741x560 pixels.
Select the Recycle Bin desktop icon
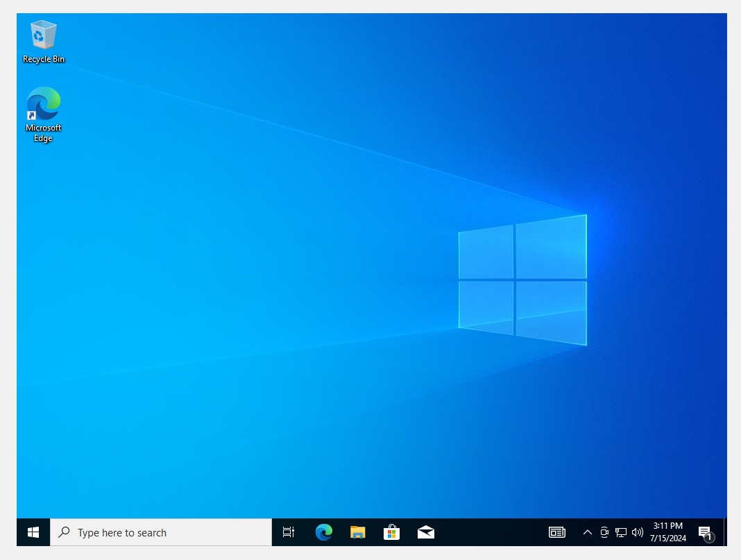tap(44, 42)
